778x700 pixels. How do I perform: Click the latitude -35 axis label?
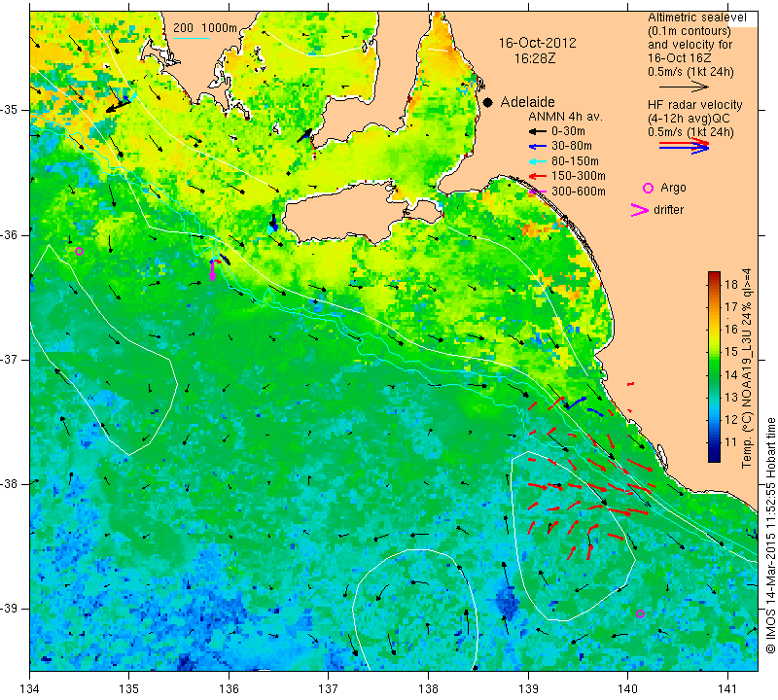point(10,110)
